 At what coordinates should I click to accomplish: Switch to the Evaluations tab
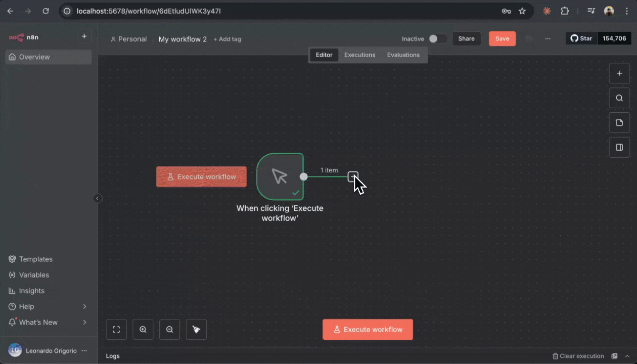403,55
